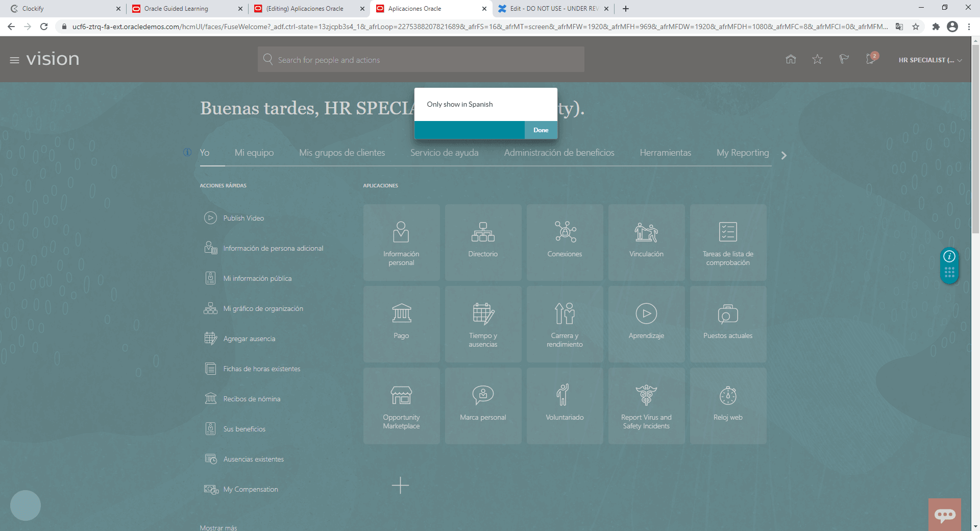Screen dimensions: 980x531
Task: Open the Información personal app tile
Action: click(402, 243)
